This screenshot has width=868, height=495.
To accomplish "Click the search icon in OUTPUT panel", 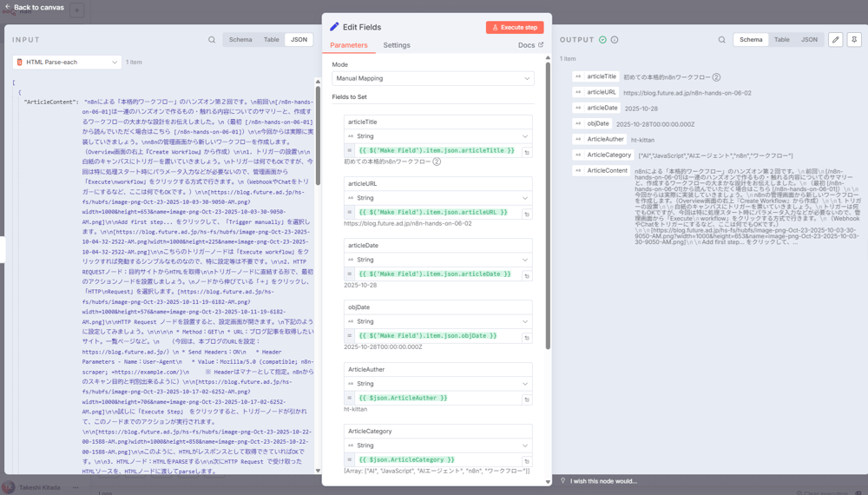I will click(x=721, y=40).
